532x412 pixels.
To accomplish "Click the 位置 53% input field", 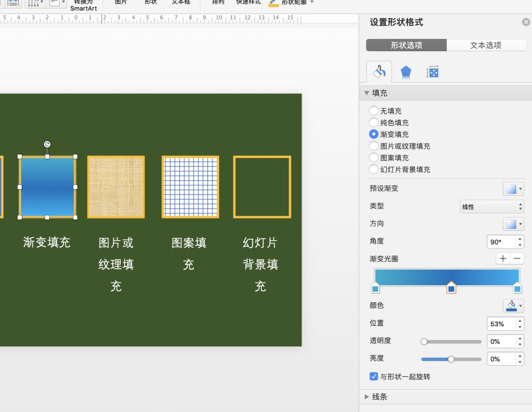I will tap(501, 324).
